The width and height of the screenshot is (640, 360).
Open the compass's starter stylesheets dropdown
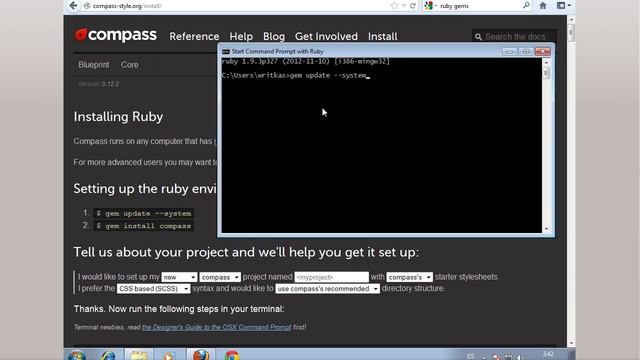coord(409,277)
